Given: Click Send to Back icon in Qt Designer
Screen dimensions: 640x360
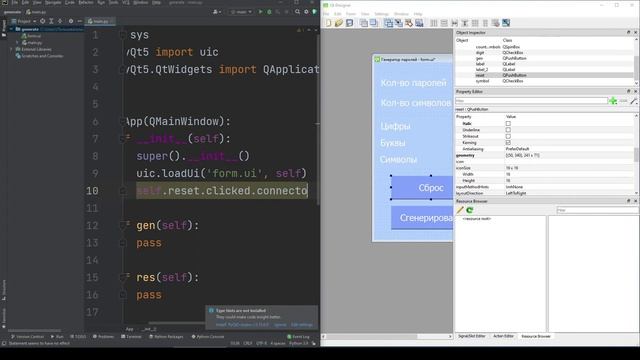Looking at the screenshot, I should point(363,23).
